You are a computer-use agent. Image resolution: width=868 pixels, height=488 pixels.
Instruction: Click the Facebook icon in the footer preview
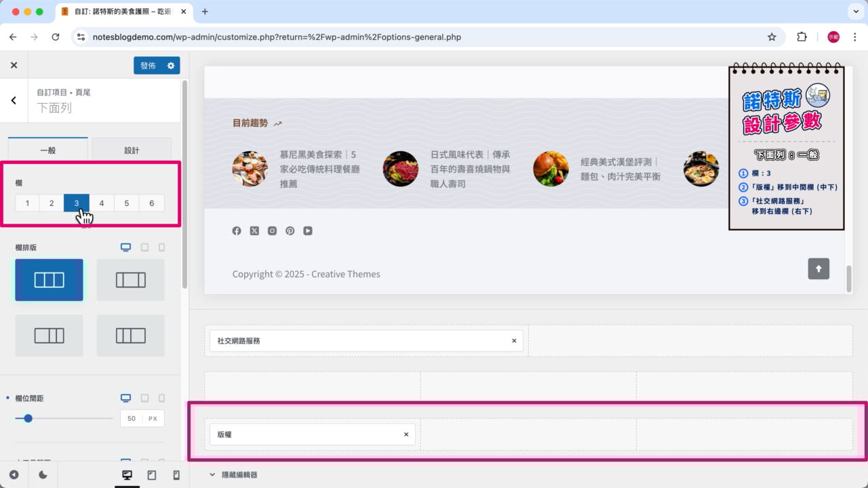point(237,230)
